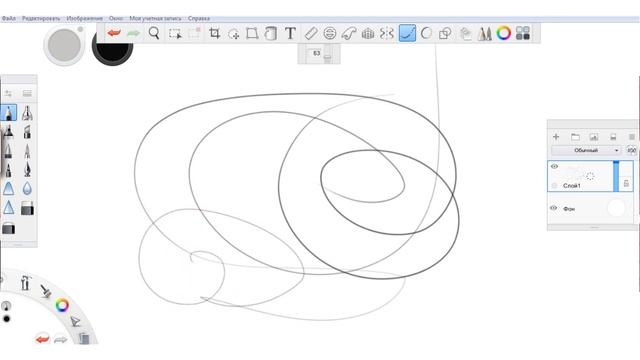Viewport: 640px width, 360px height.
Task: Toggle the Predictive Stroke circle tool
Action: tap(426, 33)
